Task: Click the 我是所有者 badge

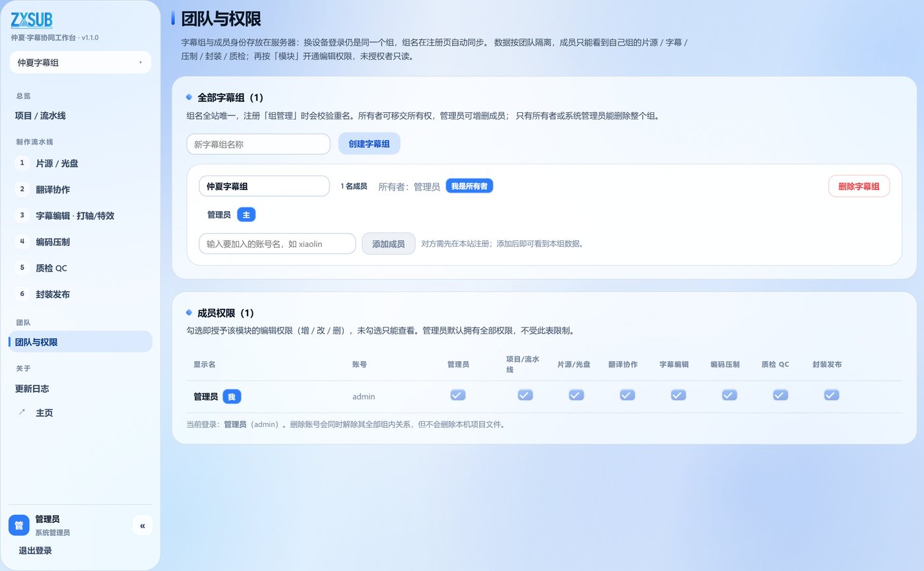Action: [469, 186]
